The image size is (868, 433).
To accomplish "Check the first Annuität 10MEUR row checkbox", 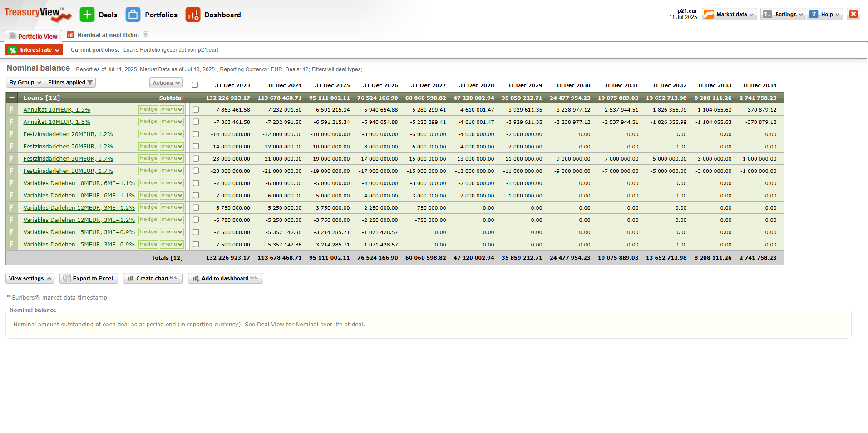I will tap(196, 110).
